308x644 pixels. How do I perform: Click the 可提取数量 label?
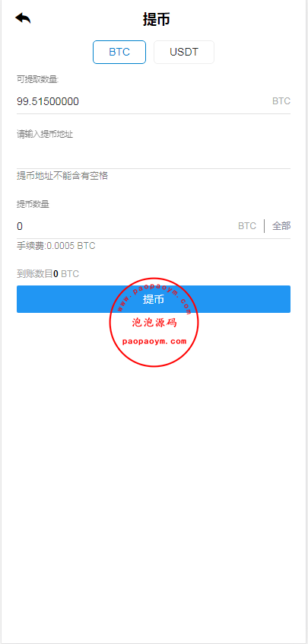pos(38,79)
